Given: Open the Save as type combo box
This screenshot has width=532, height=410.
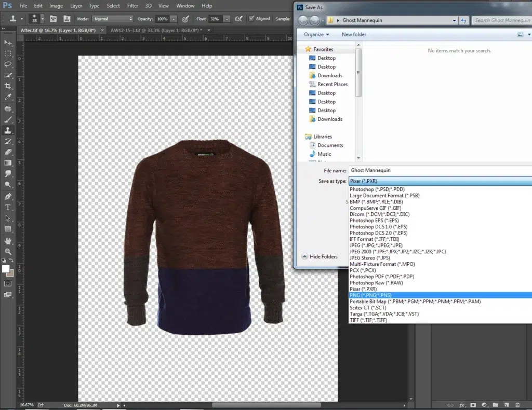Looking at the screenshot, I should [441, 181].
